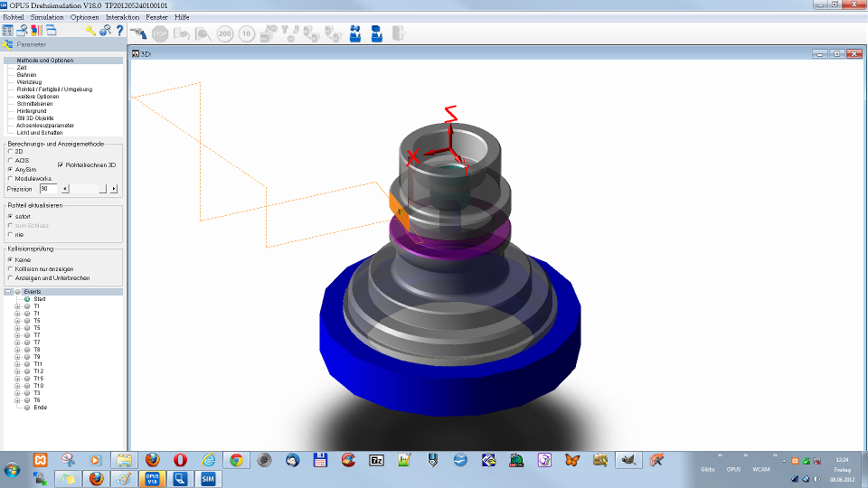Image resolution: width=868 pixels, height=488 pixels.
Task: Click the red-yellow-blue color bars icon
Action: 36,31
